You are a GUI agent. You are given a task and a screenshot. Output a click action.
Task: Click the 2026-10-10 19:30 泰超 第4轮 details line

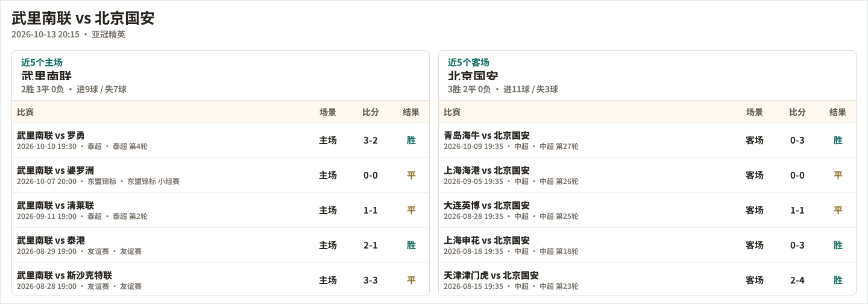click(82, 146)
